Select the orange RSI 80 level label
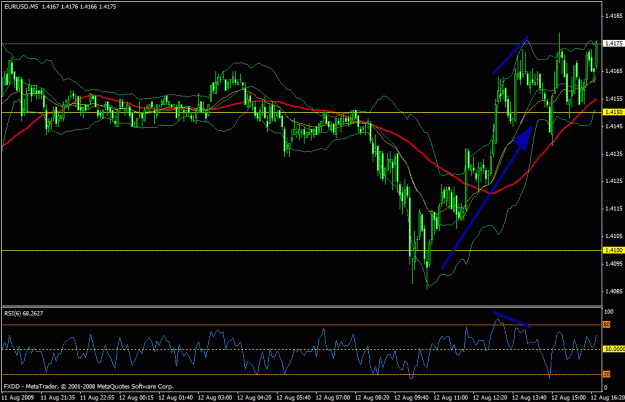This screenshot has width=625, height=402. [x=607, y=325]
